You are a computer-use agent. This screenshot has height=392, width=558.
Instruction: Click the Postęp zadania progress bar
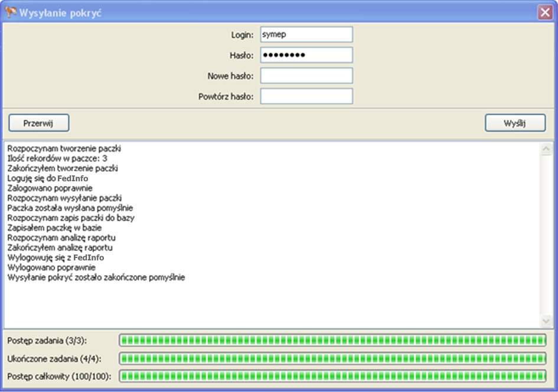(332, 340)
